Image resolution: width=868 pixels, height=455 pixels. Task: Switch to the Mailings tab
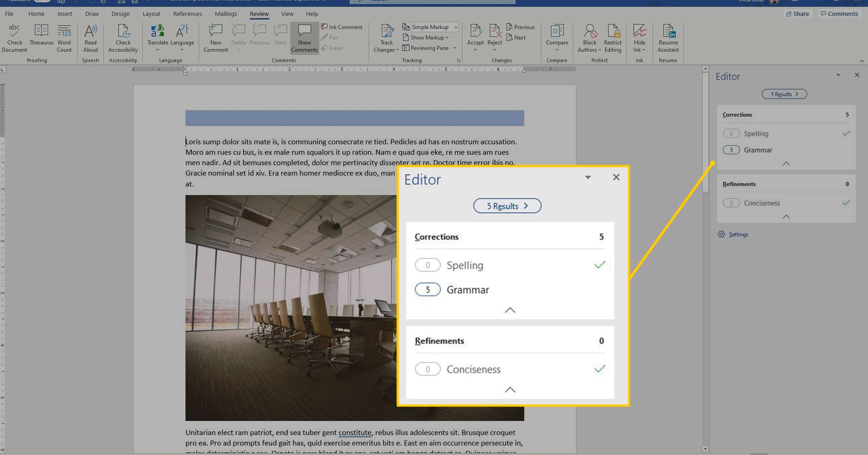226,14
